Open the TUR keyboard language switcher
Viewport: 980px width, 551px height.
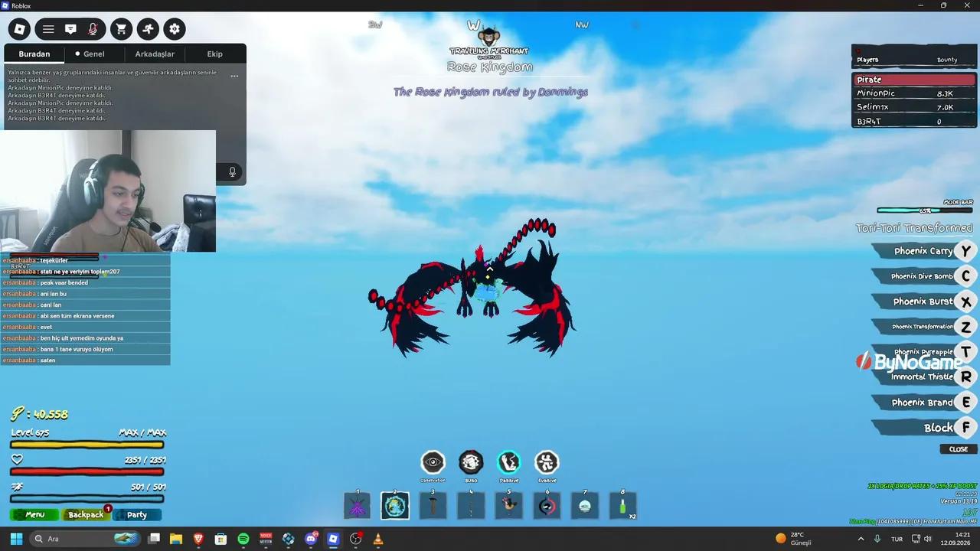coord(897,539)
